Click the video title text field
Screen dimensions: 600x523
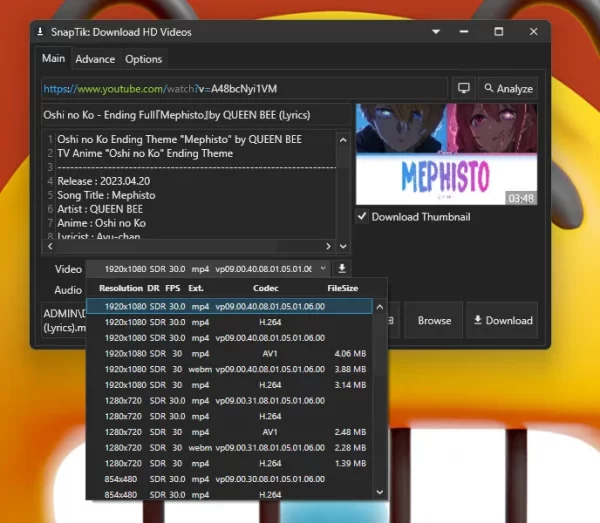(x=196, y=115)
